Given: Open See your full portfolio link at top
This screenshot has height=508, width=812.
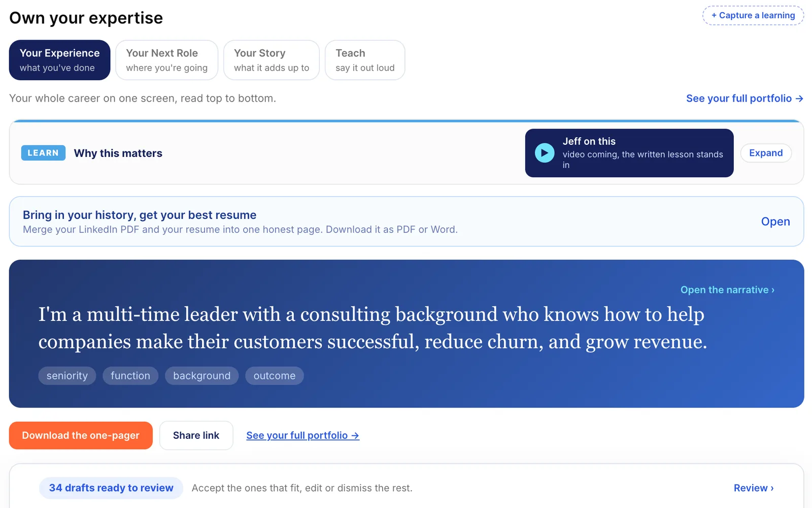Looking at the screenshot, I should tap(745, 99).
